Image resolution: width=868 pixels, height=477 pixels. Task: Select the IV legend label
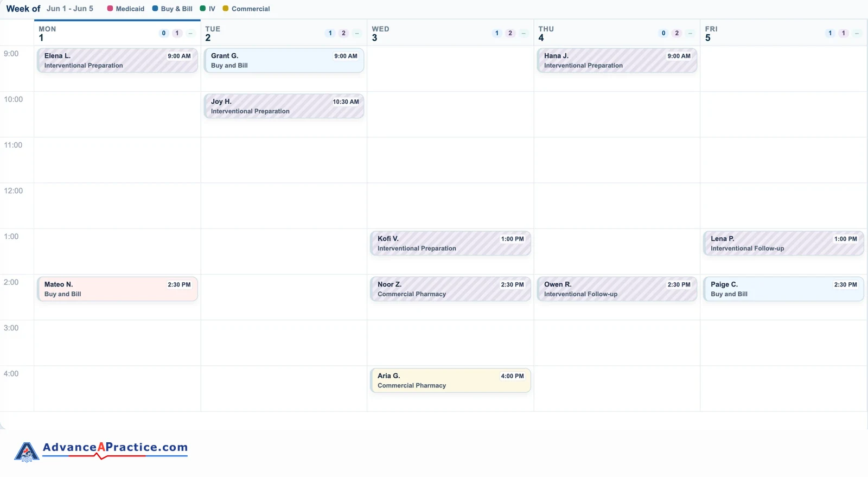[212, 9]
